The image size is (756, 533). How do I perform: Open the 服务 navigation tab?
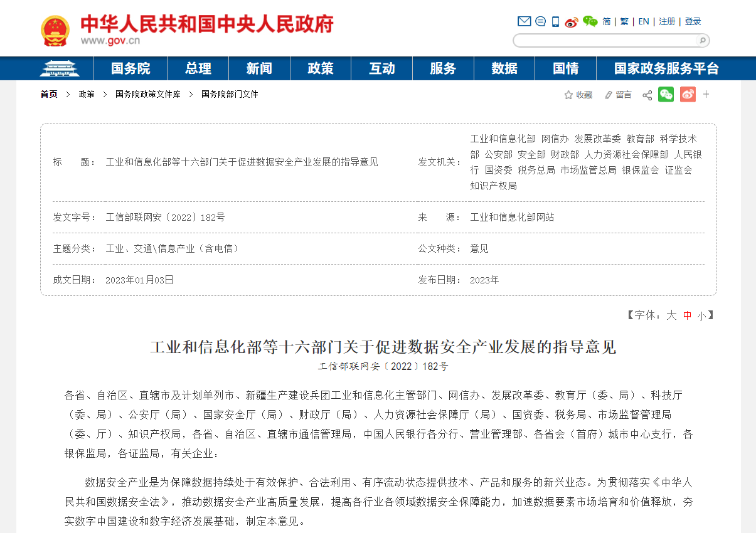[x=443, y=68]
